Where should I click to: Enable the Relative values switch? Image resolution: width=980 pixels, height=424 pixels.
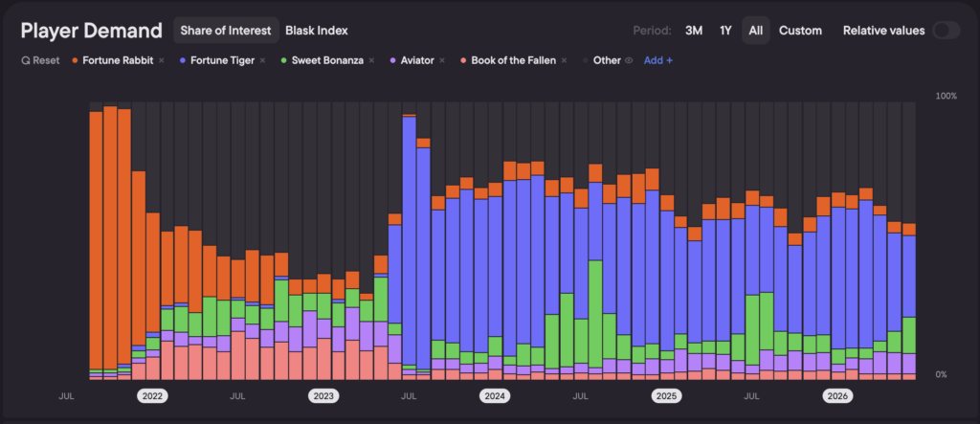[947, 30]
